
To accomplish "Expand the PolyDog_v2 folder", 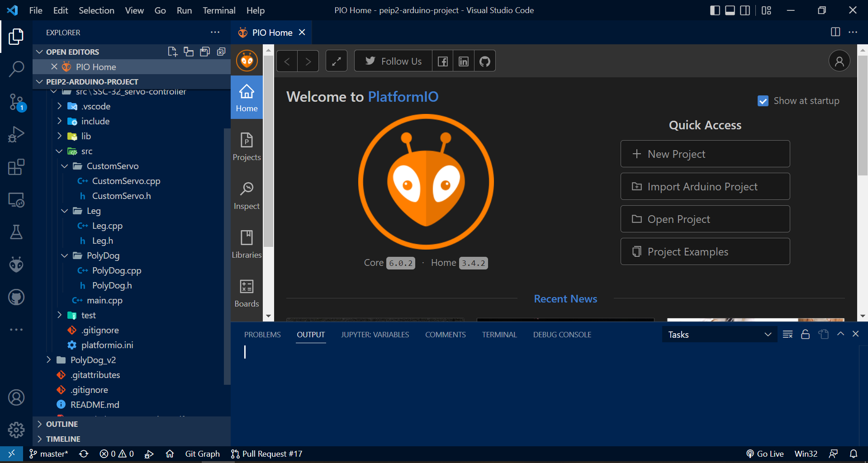I will click(x=48, y=360).
